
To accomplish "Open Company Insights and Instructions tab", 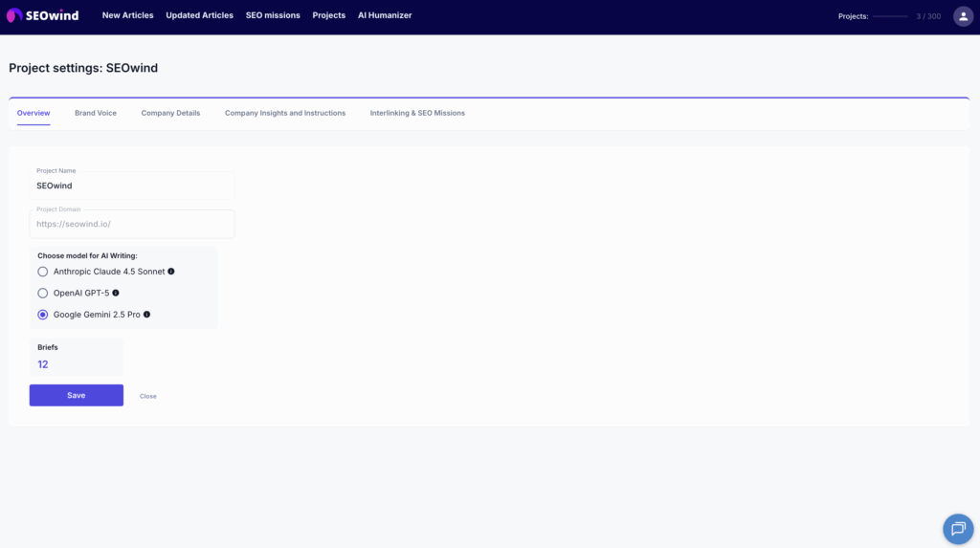I will [285, 113].
